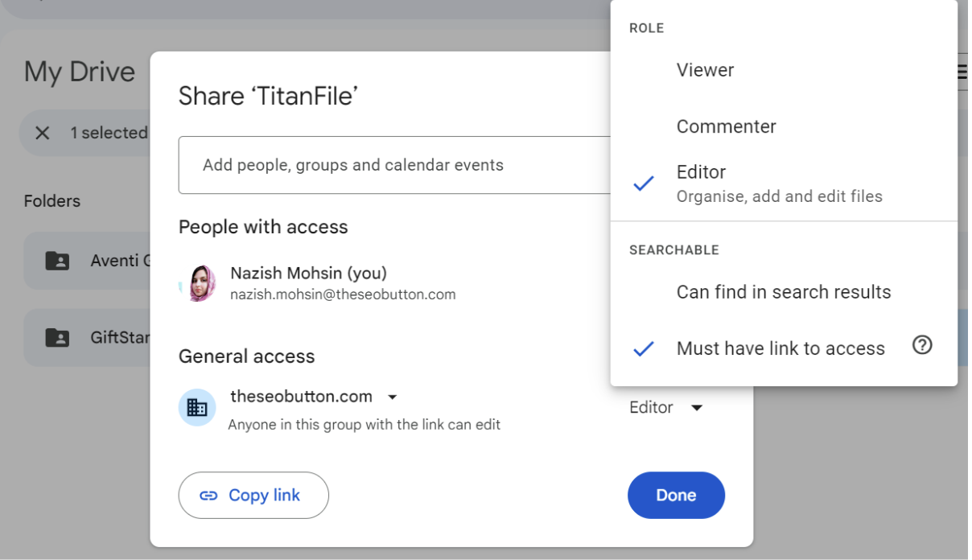Open the help icon next to link access option
The width and height of the screenshot is (972, 560).
click(x=923, y=345)
